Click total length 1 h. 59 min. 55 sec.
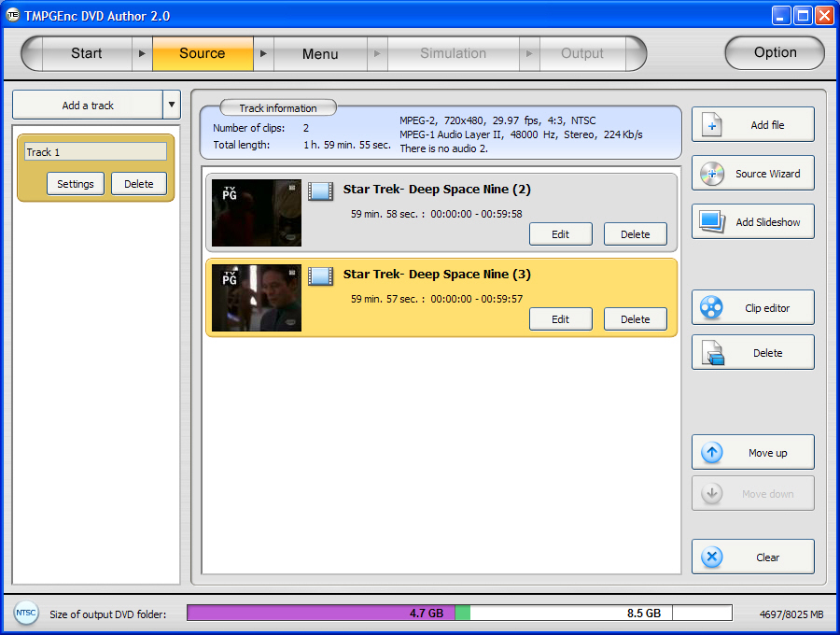 tap(346, 145)
